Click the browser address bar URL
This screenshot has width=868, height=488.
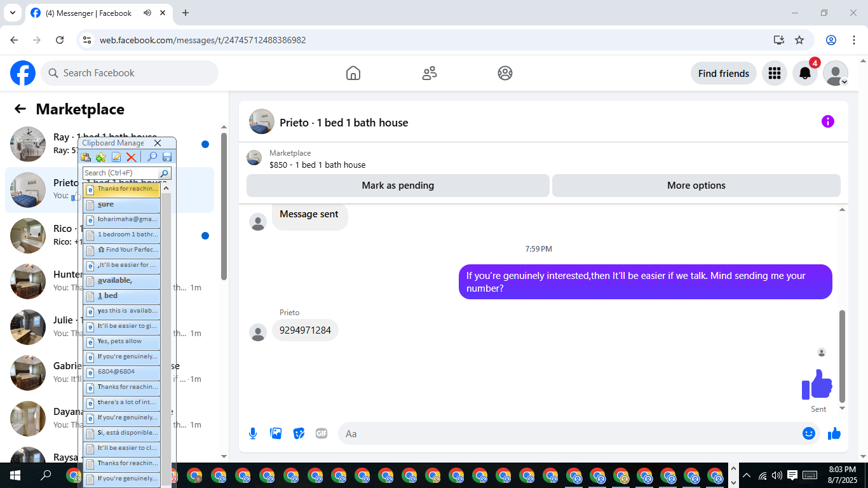[202, 40]
